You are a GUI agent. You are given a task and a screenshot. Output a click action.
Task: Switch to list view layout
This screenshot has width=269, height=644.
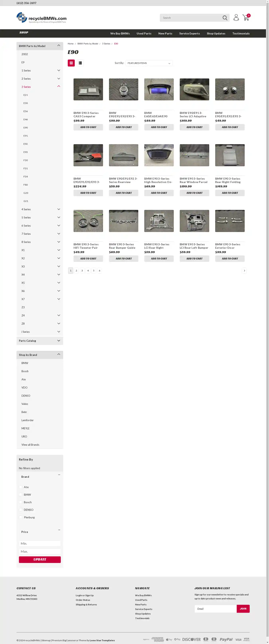[x=80, y=63]
